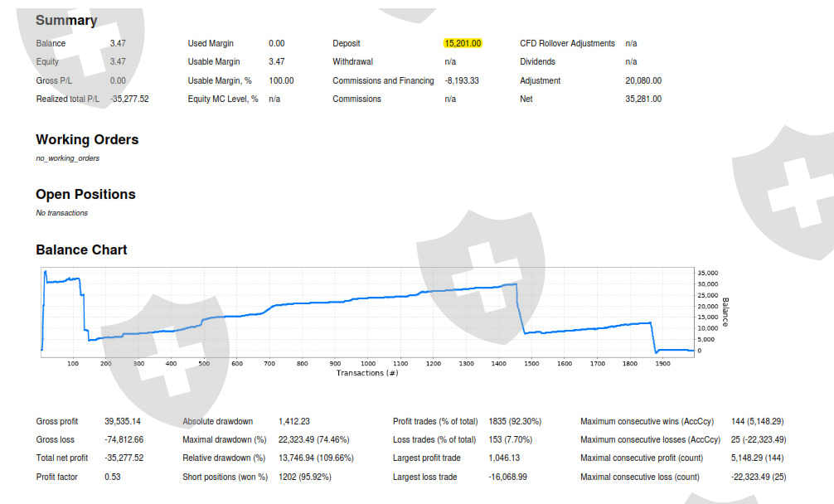
Task: Select Maximal consecutive loss value -22,323.49 (25)
Action: coord(759,477)
